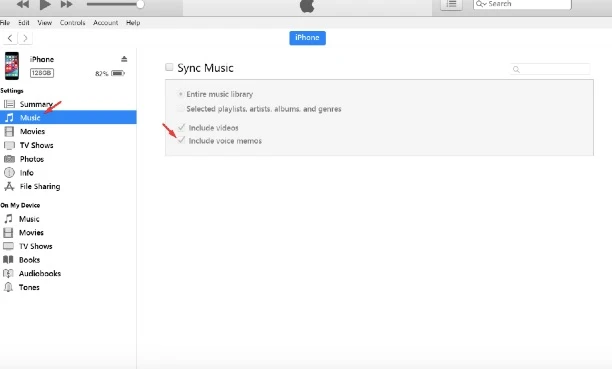
Task: Open the File menu
Action: (5, 23)
